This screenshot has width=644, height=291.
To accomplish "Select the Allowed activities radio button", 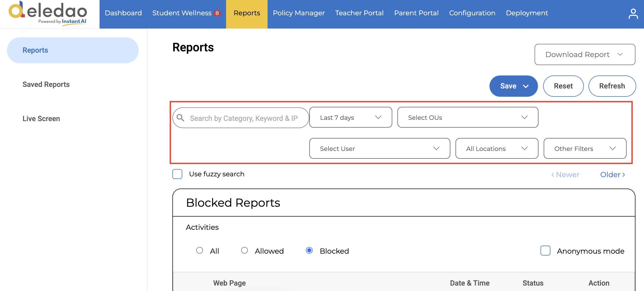I will 244,251.
